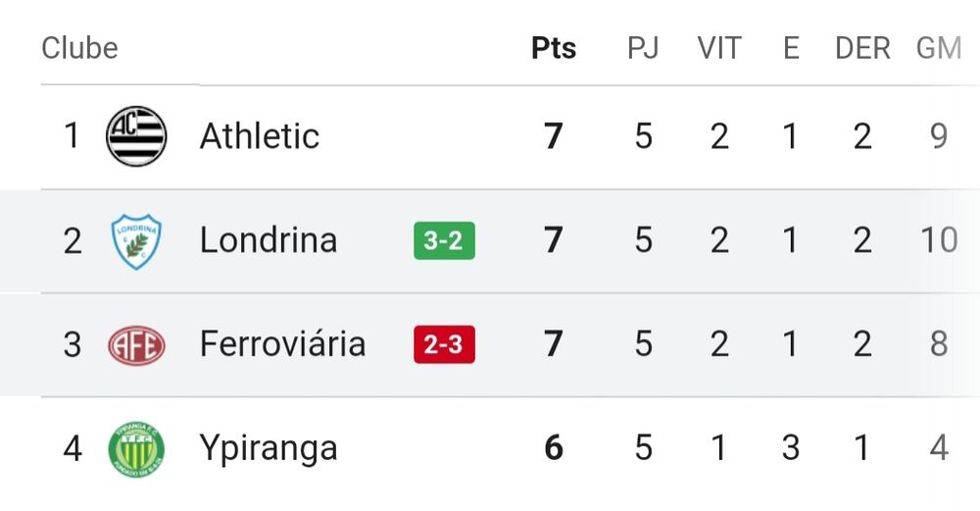Click Londrina's 10 goals scored value
Screen dimensions: 980x511
pyautogui.click(x=939, y=240)
